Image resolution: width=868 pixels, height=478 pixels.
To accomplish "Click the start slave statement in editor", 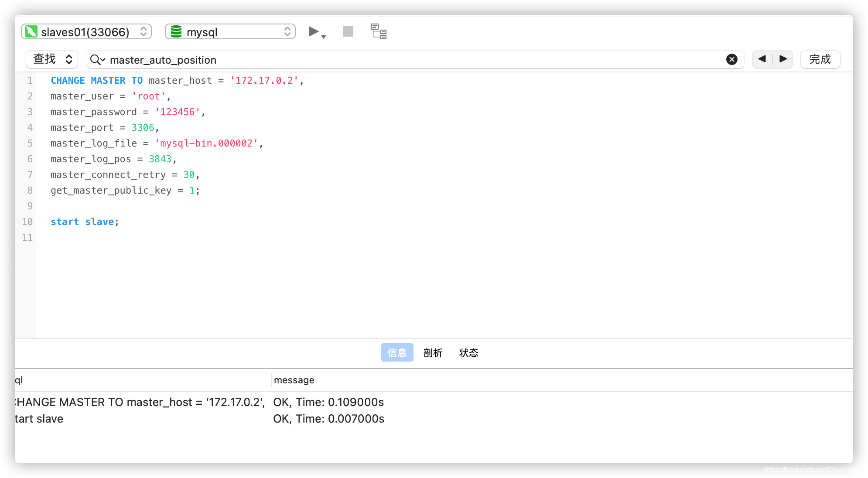I will pos(85,222).
